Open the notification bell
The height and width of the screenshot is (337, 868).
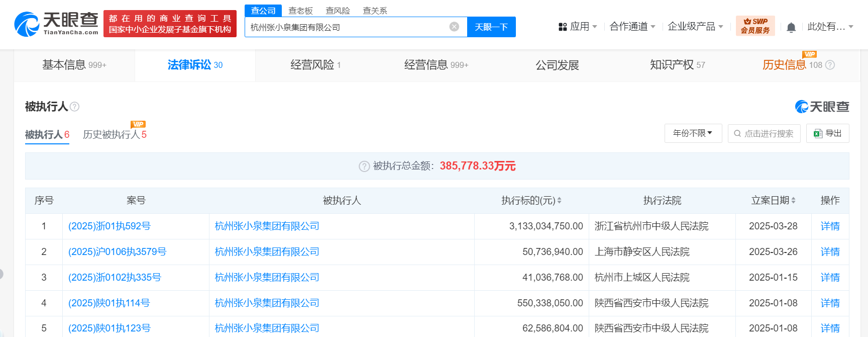[x=791, y=27]
